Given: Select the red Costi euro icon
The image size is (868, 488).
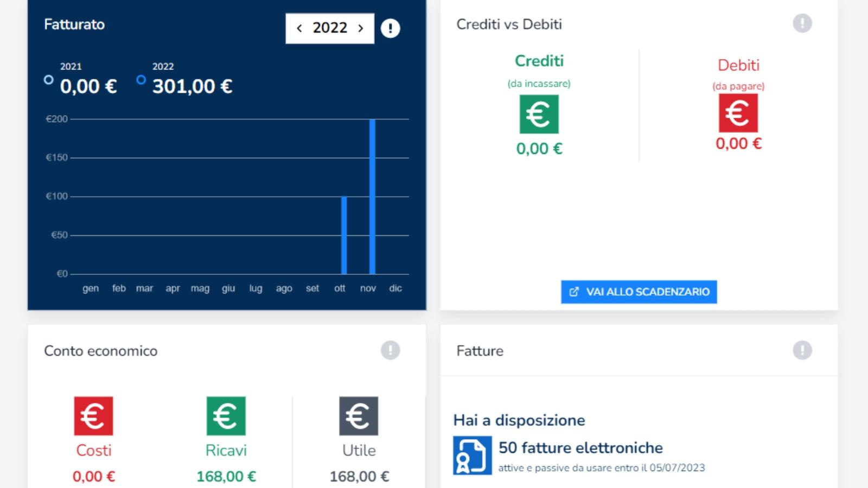Looking at the screenshot, I should click(x=93, y=416).
